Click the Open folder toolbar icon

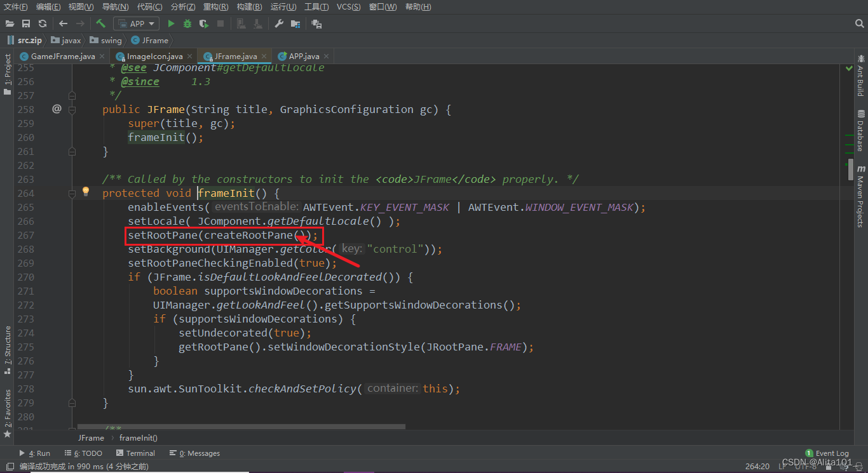point(10,23)
